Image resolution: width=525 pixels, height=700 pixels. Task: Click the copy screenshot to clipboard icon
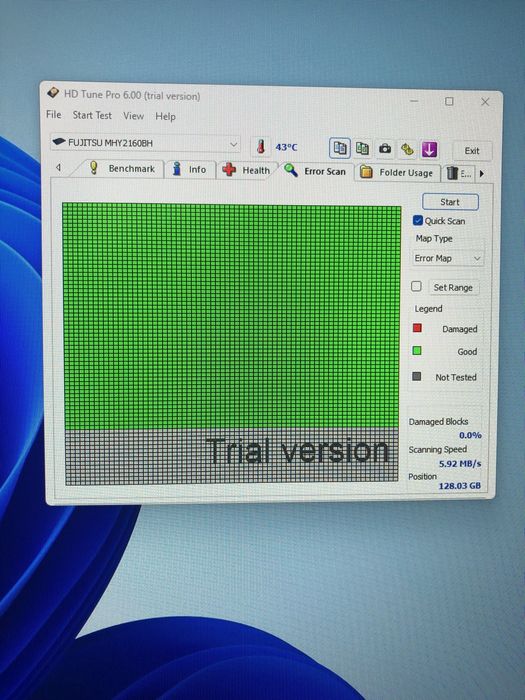(x=362, y=149)
